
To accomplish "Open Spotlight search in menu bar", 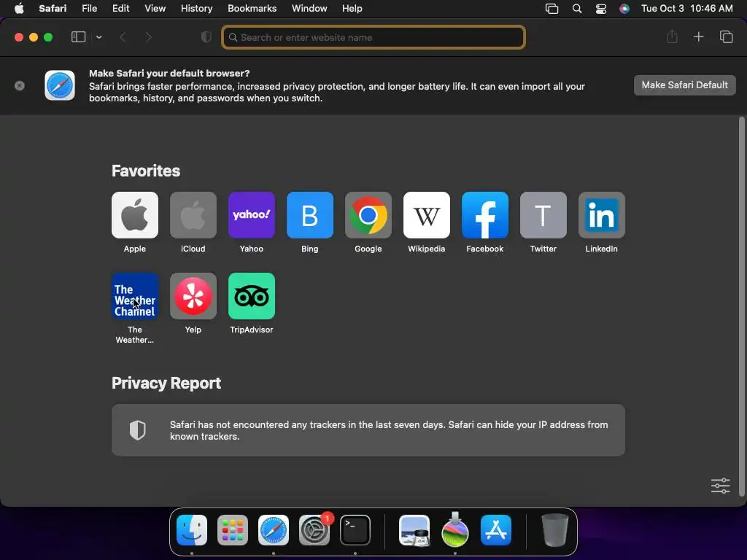I will (577, 9).
